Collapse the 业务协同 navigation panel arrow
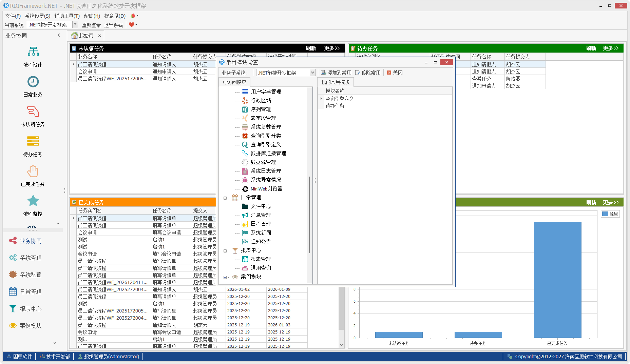This screenshot has height=364, width=630. [x=59, y=35]
